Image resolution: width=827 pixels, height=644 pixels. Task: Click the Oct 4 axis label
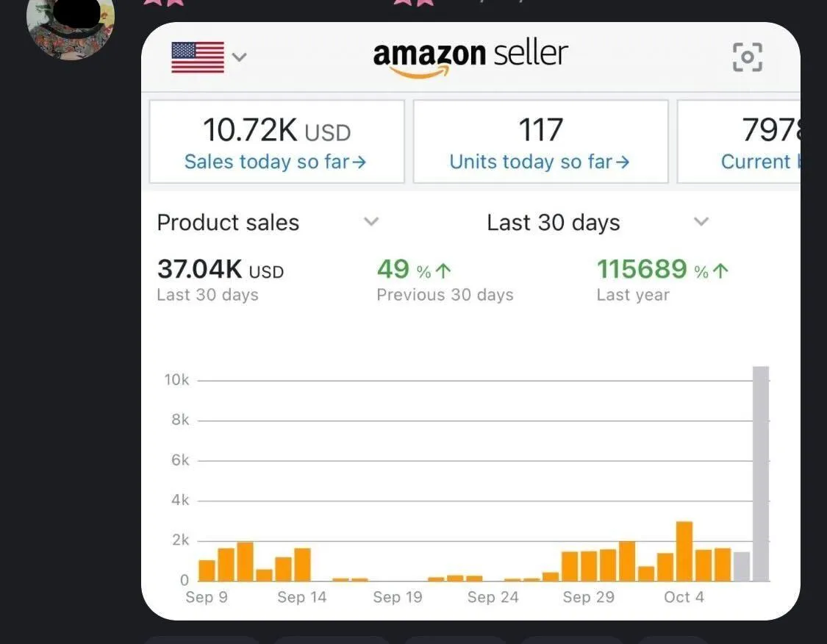pyautogui.click(x=684, y=597)
